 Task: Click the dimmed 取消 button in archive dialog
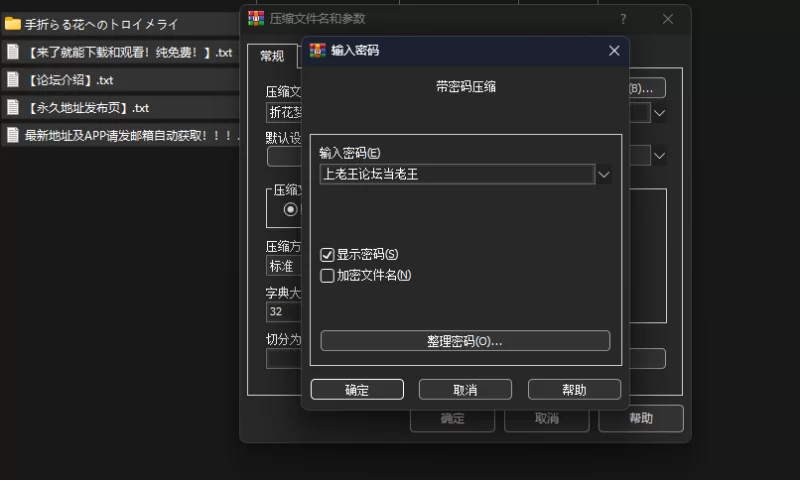point(547,419)
